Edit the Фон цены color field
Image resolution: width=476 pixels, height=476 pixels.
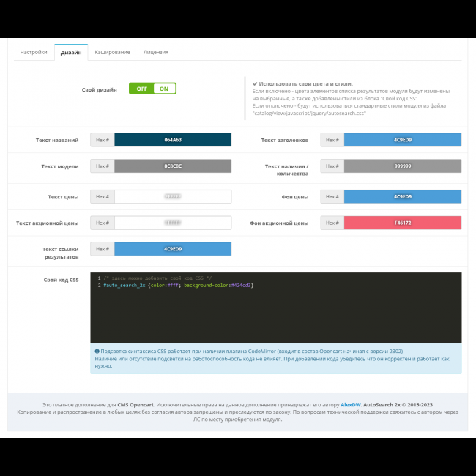click(x=402, y=196)
